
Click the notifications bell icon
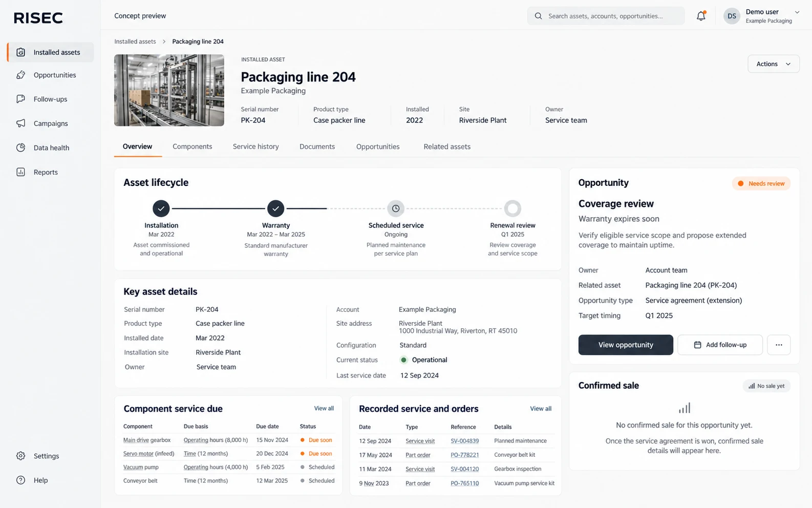[701, 16]
